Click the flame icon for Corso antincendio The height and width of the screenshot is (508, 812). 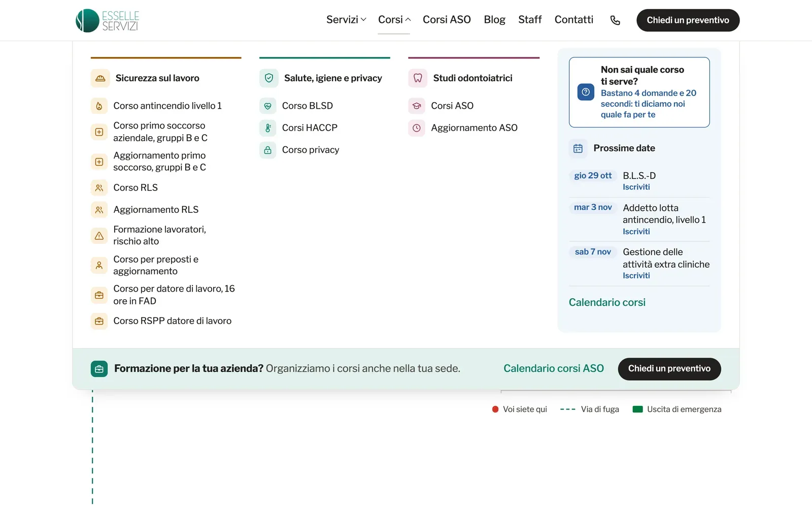coord(99,106)
